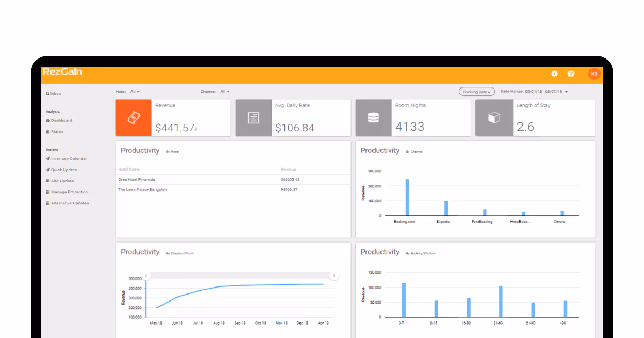Click the Booking.com bar in channel chart
This screenshot has height=338, width=644.
pos(407,197)
